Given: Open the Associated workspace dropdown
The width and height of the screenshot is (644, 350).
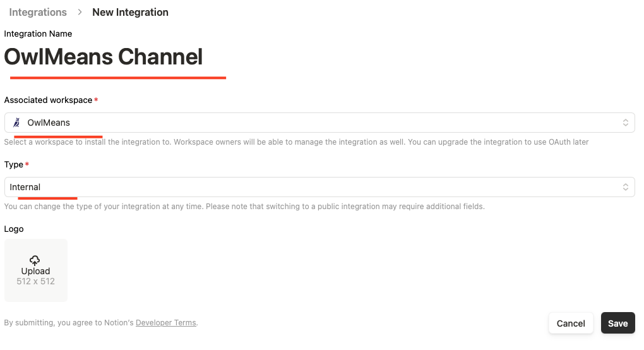Looking at the screenshot, I should [319, 123].
